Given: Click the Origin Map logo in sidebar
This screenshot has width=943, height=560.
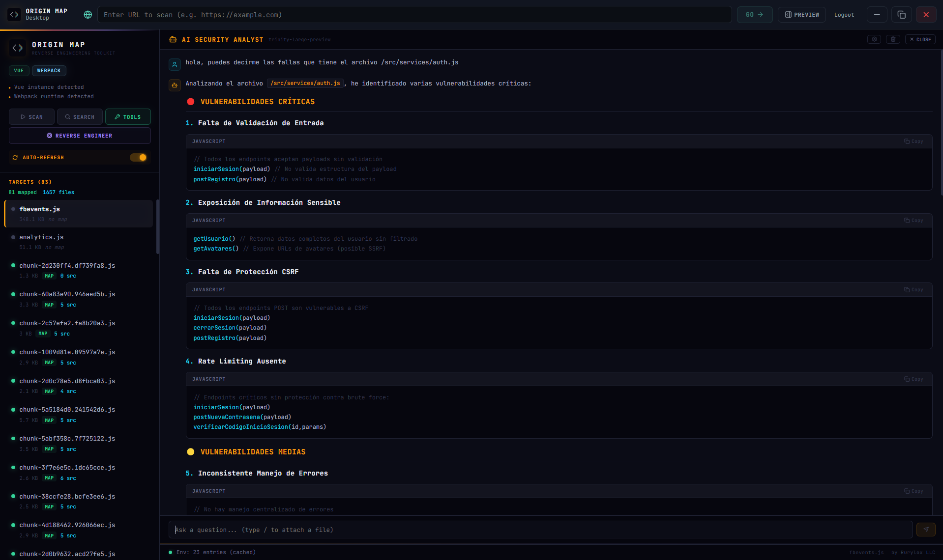Looking at the screenshot, I should (17, 48).
